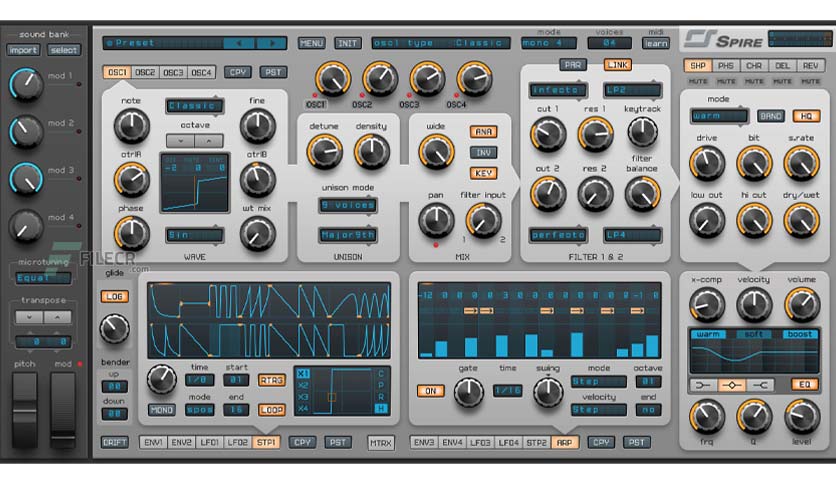Open the Major9th unison chord dropdown
The width and height of the screenshot is (836, 484).
click(348, 235)
